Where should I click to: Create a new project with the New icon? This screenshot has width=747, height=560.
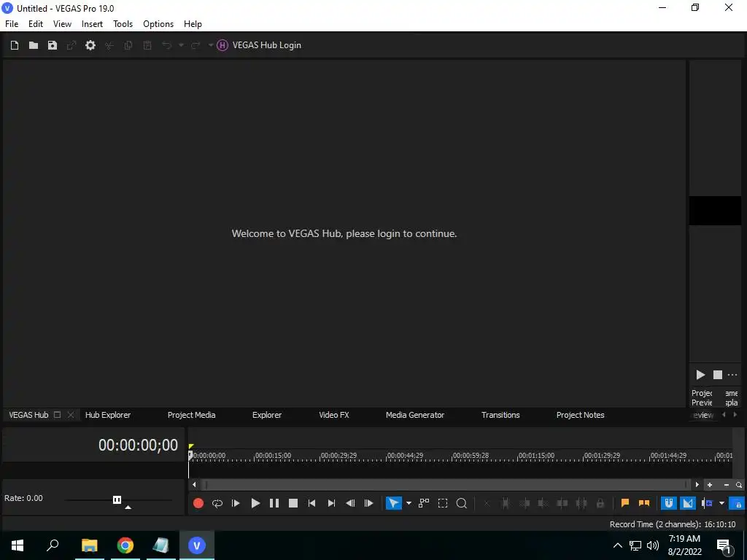click(15, 45)
